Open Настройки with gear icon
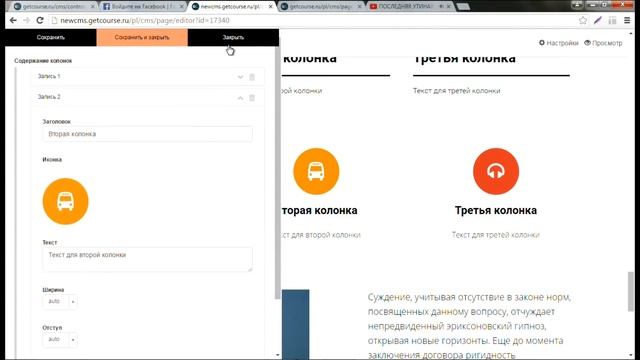Viewport: 640px width, 360px height. coord(558,43)
